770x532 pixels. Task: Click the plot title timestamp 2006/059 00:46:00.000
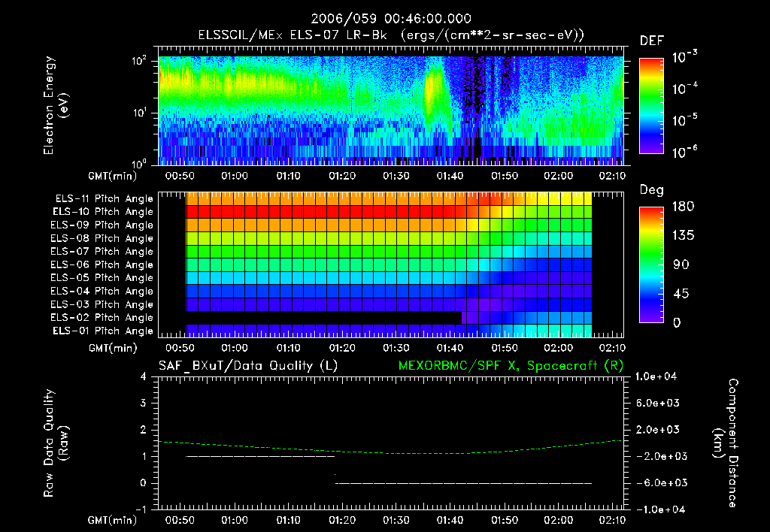coord(391,19)
